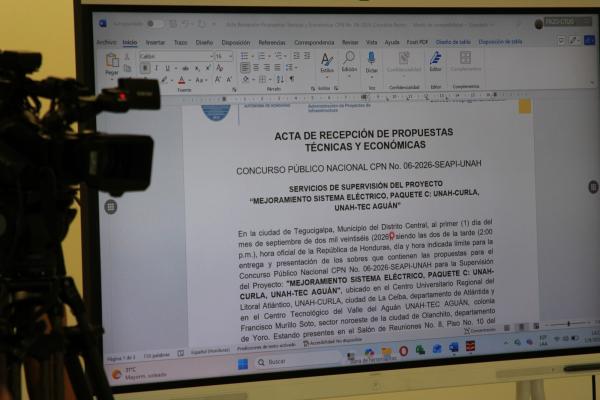The width and height of the screenshot is (600, 400).
Task: Click the Copy icon below Cut
Action: (127, 69)
